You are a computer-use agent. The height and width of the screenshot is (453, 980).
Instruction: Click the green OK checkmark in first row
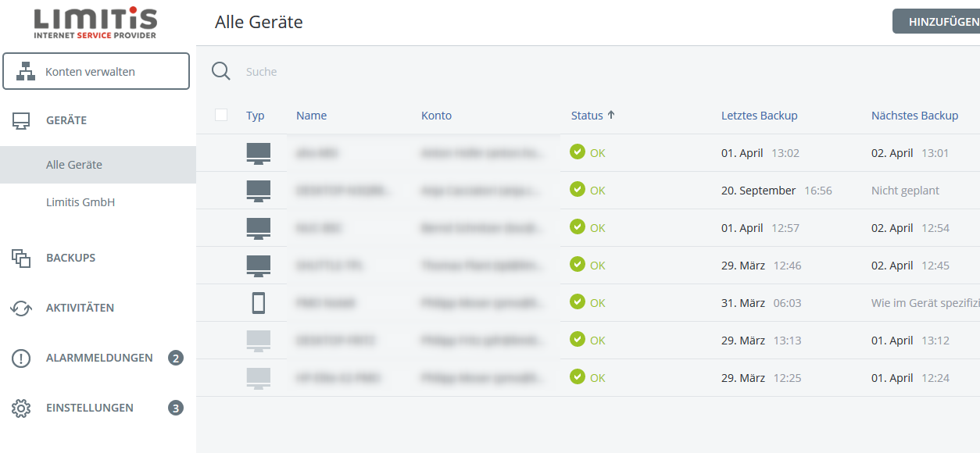(578, 152)
